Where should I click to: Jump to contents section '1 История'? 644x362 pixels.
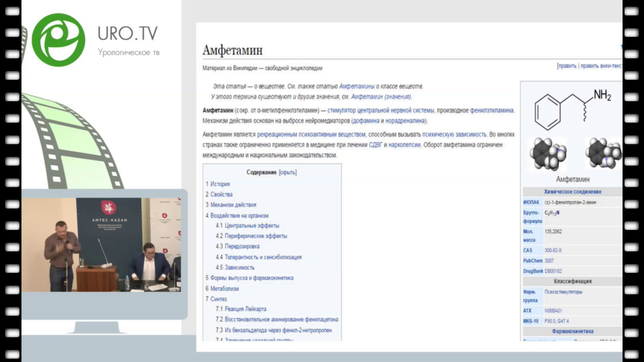(x=219, y=184)
